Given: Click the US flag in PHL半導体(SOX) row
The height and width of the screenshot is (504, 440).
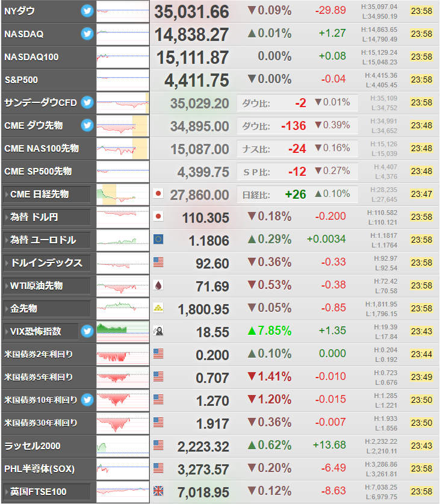Looking at the screenshot, I should (158, 468).
